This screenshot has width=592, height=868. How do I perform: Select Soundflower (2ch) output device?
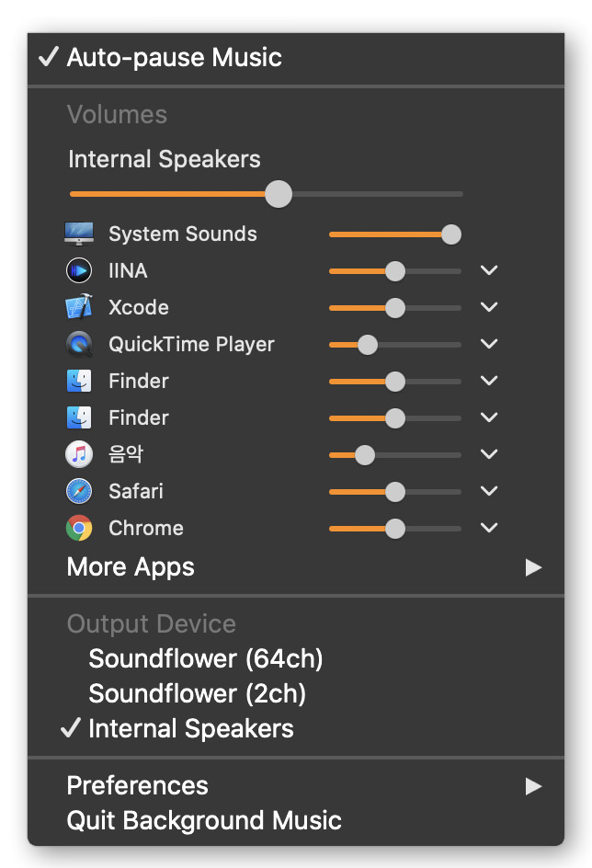point(296,693)
